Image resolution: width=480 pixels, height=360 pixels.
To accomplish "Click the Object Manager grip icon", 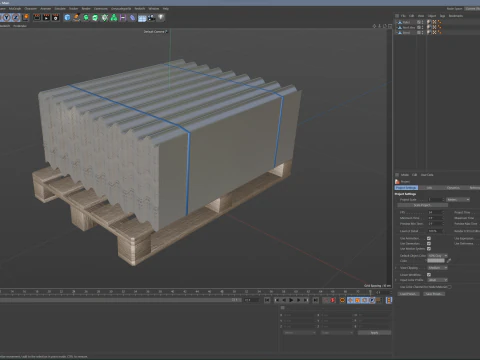I will point(397,16).
